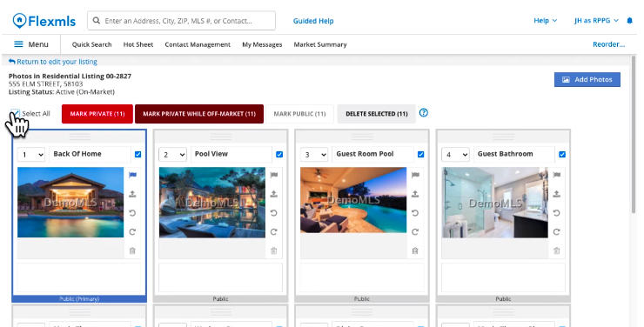Go to Contact Management

pos(198,44)
